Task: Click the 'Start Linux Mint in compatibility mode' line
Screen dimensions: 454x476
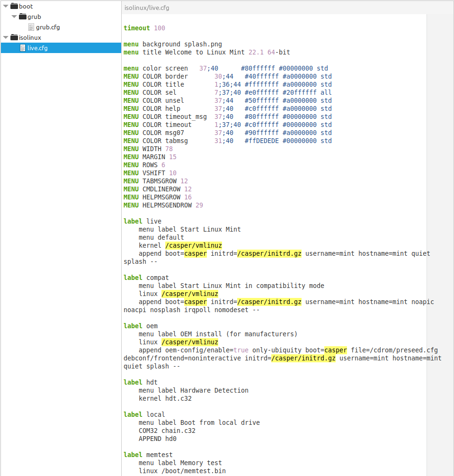Action: 231,286
